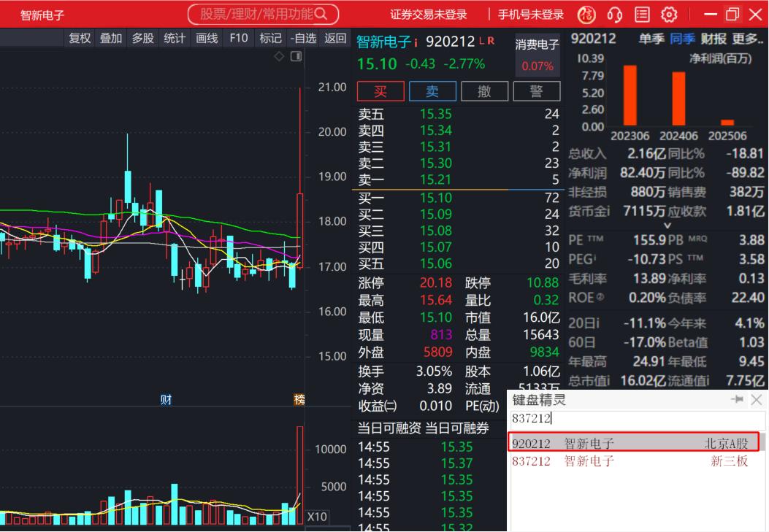Close the 键盘精灵 panel
Viewport: 769px width, 532px height.
757,400
